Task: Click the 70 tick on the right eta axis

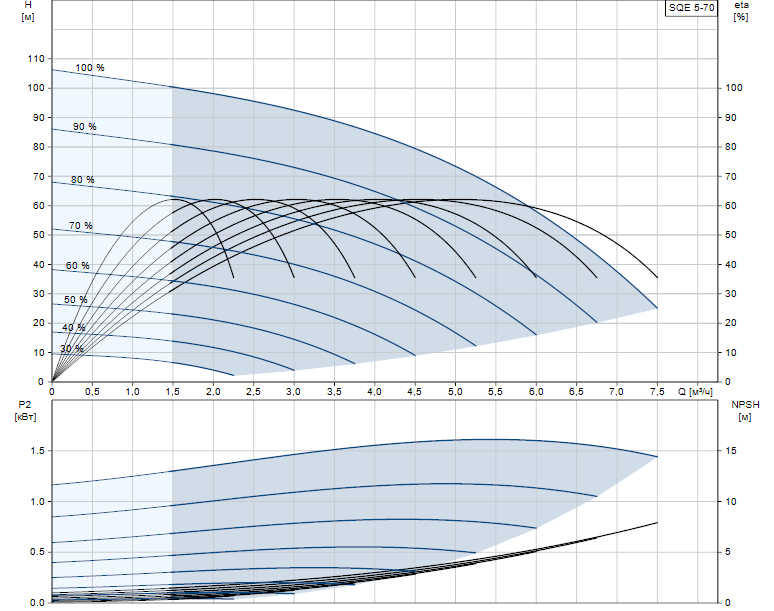Action: (x=731, y=176)
